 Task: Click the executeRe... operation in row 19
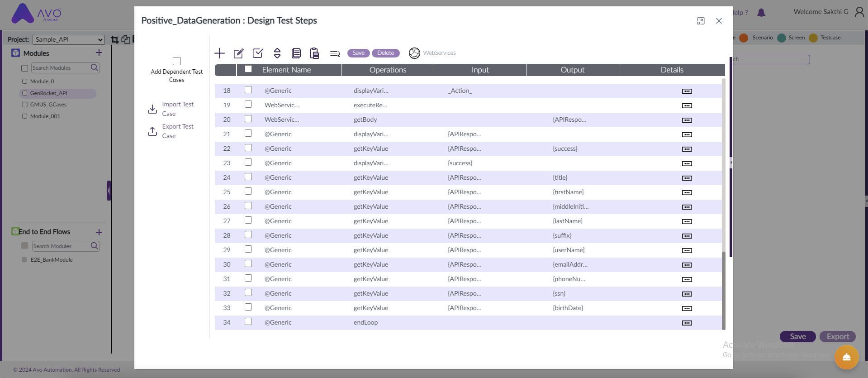[x=370, y=105]
